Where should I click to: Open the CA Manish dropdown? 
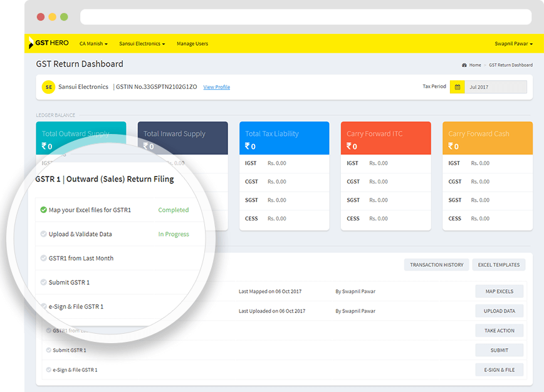93,44
